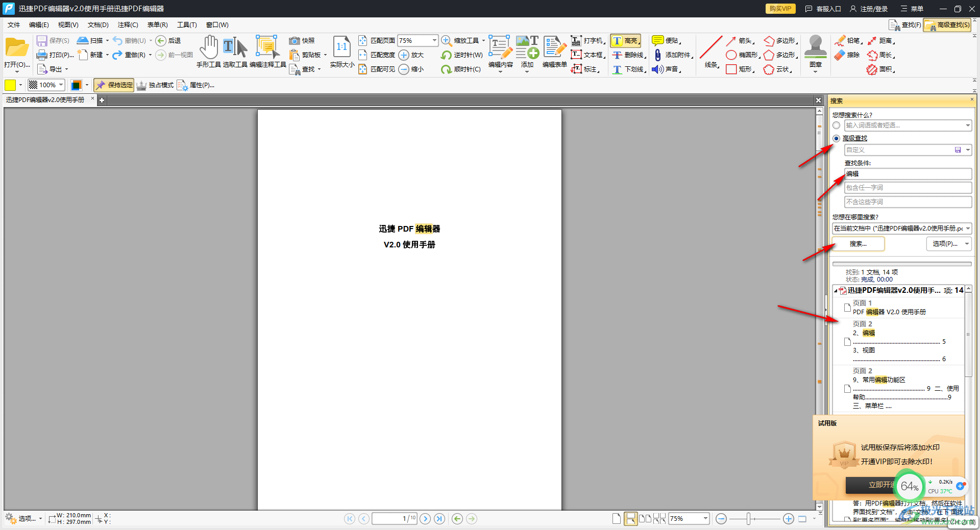980x530 pixels.
Task: Add a 便贴 sticky note
Action: point(666,41)
